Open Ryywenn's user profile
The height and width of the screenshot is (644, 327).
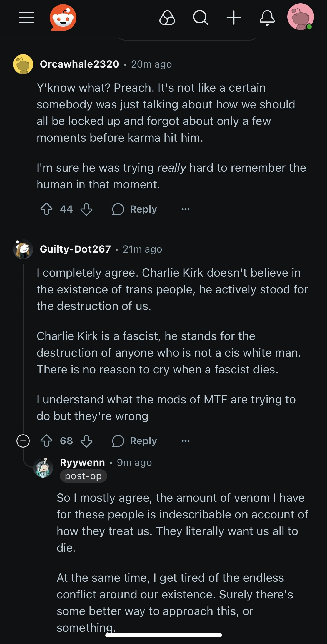(x=83, y=463)
